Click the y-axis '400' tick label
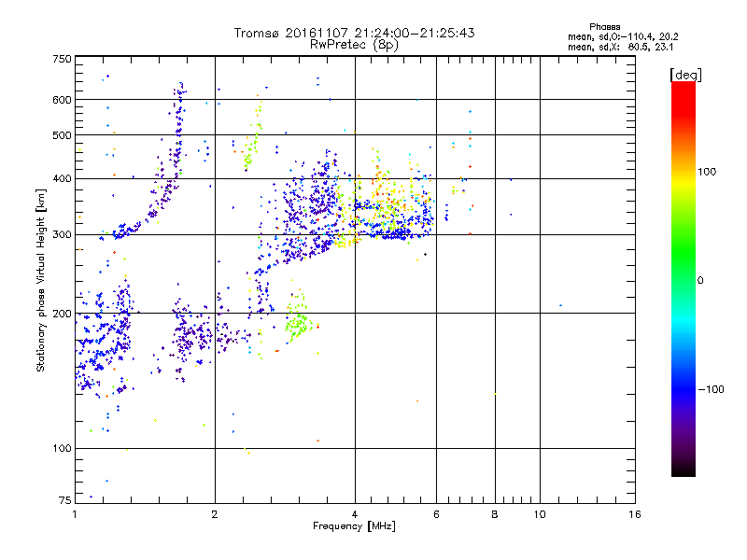The width and height of the screenshot is (747, 560). pos(62,178)
